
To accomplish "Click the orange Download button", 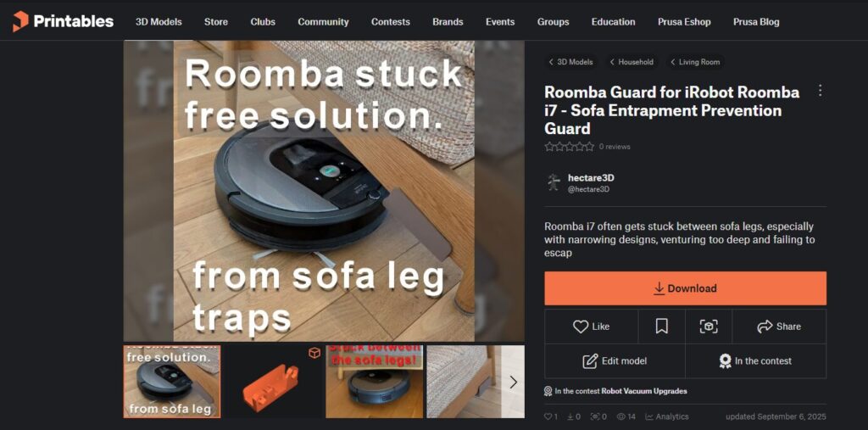I will coord(685,288).
